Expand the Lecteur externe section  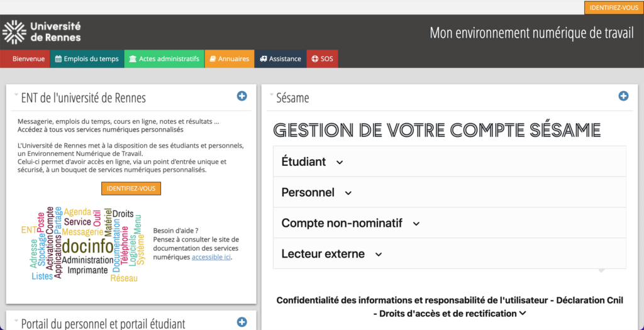pos(449,254)
